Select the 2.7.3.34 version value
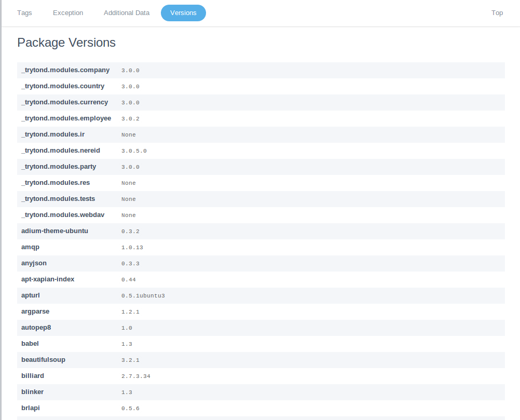The image size is (520, 420). pyautogui.click(x=136, y=376)
